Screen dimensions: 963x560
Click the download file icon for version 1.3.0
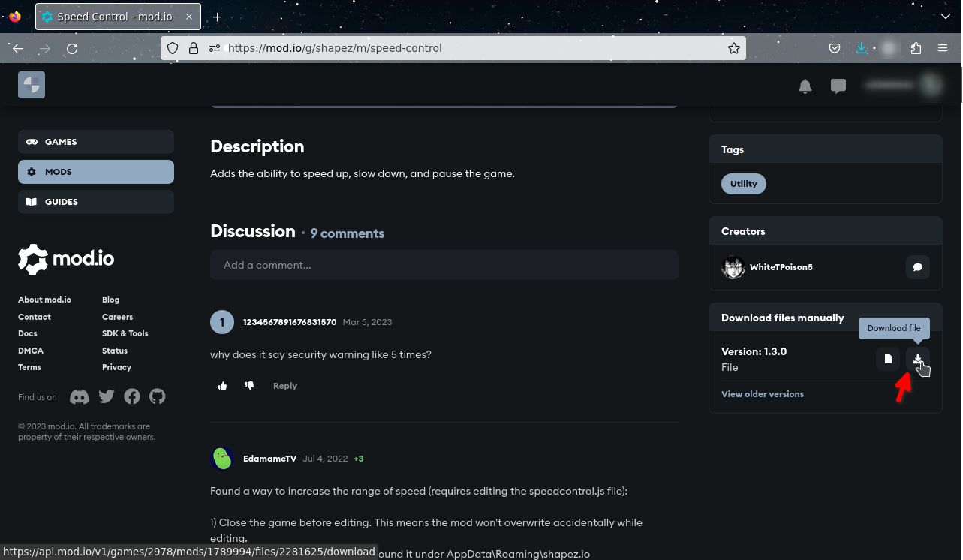pos(917,359)
